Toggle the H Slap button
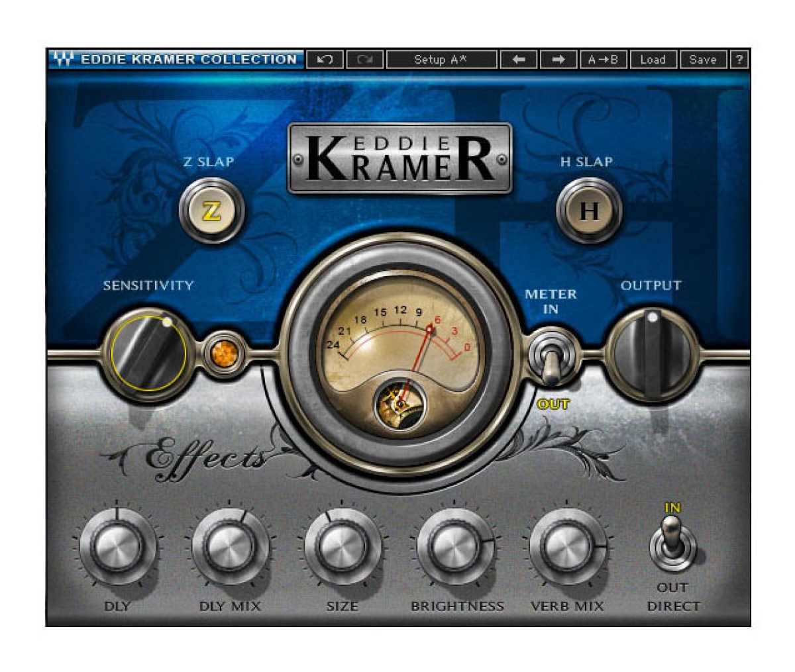This screenshot has height=672, width=795. pyautogui.click(x=589, y=211)
